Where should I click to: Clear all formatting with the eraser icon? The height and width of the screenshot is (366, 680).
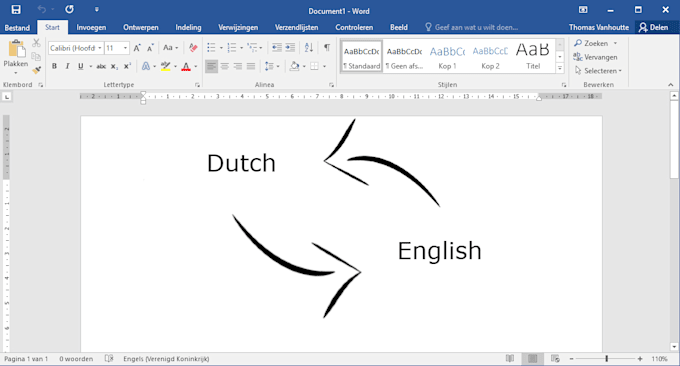[x=193, y=48]
